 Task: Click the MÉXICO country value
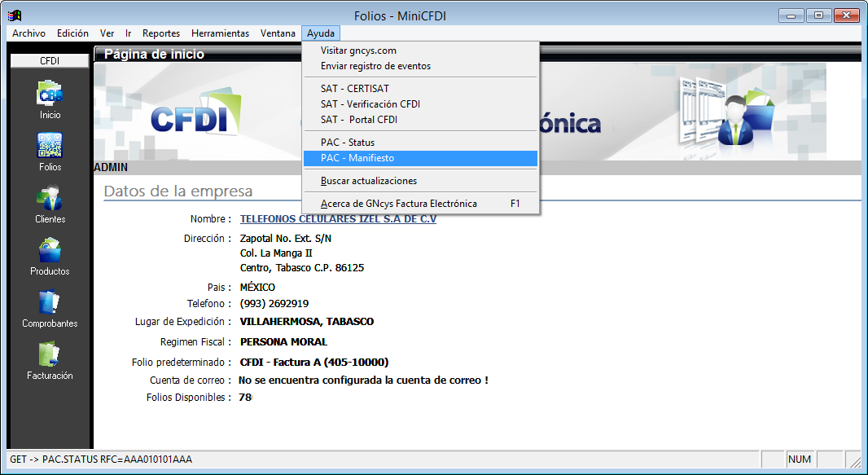click(257, 288)
